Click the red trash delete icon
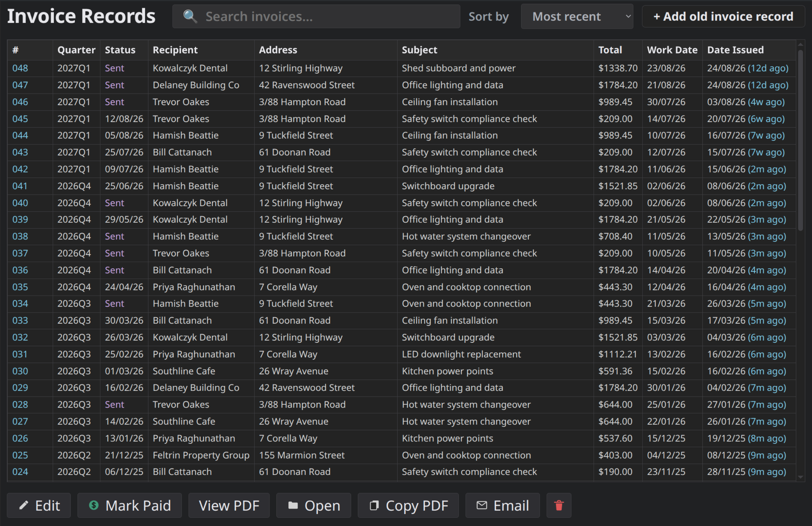 [x=559, y=505]
